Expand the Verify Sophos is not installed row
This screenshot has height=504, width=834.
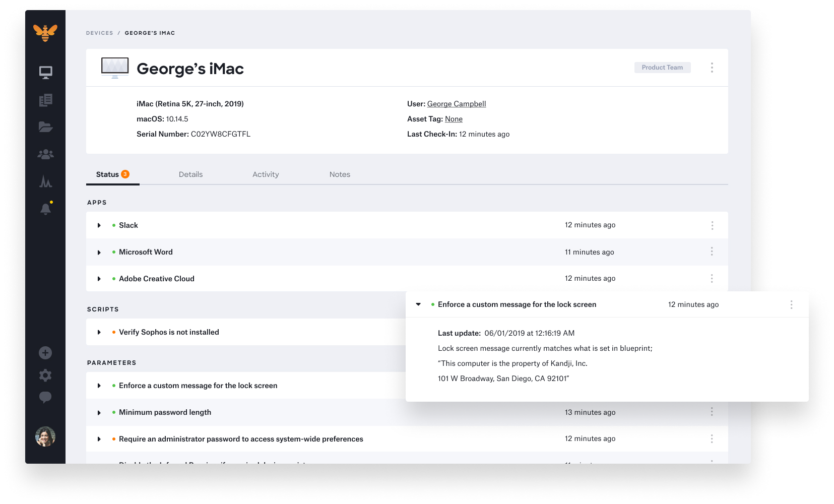click(x=99, y=332)
